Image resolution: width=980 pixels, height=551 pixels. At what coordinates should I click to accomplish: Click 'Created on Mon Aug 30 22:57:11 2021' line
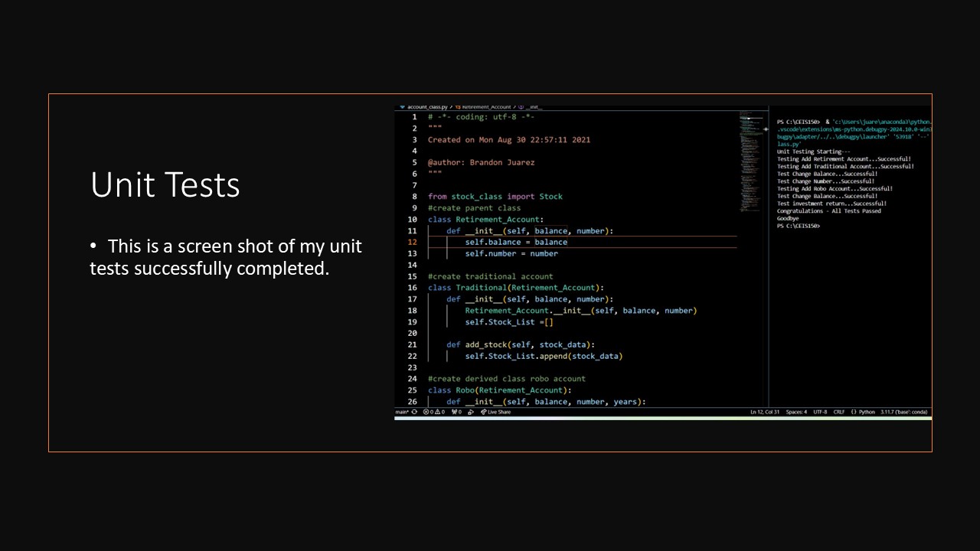coord(509,140)
